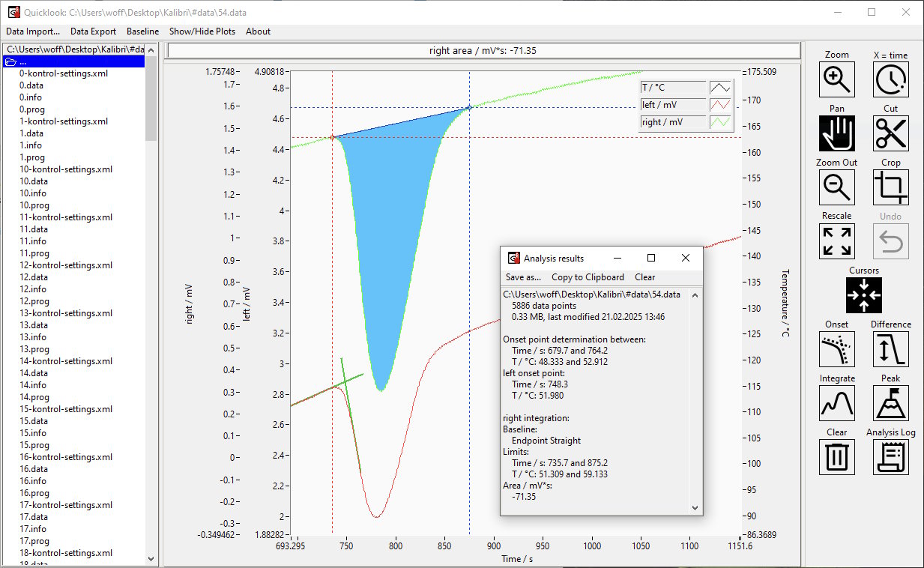Select 11-kontrol-settings.xml

66,217
